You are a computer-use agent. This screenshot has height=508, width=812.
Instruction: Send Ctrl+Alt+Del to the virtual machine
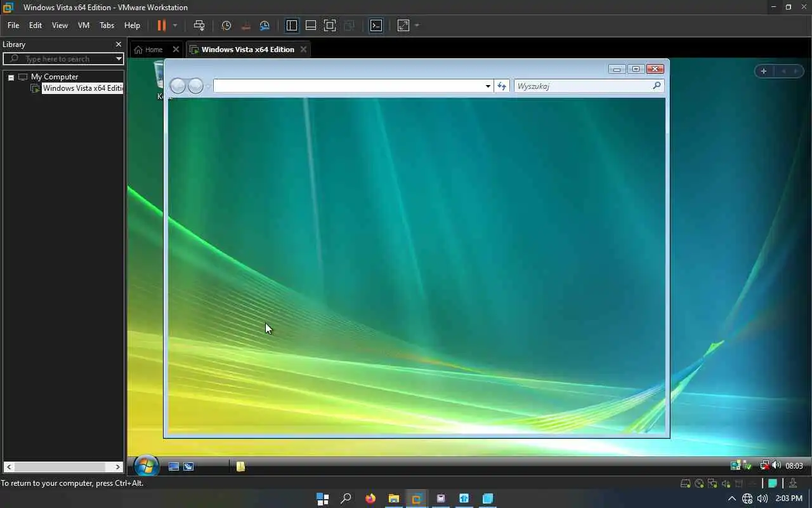(199, 25)
